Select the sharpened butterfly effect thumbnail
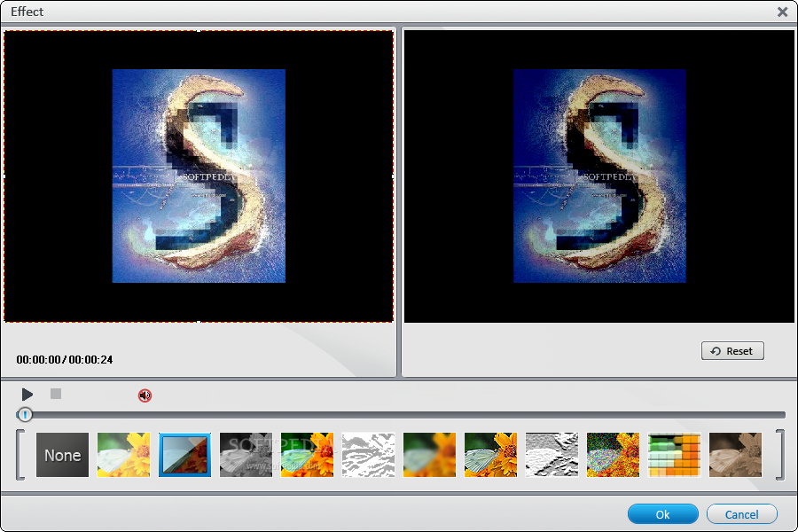Viewport: 798px width, 532px height. coord(490,455)
